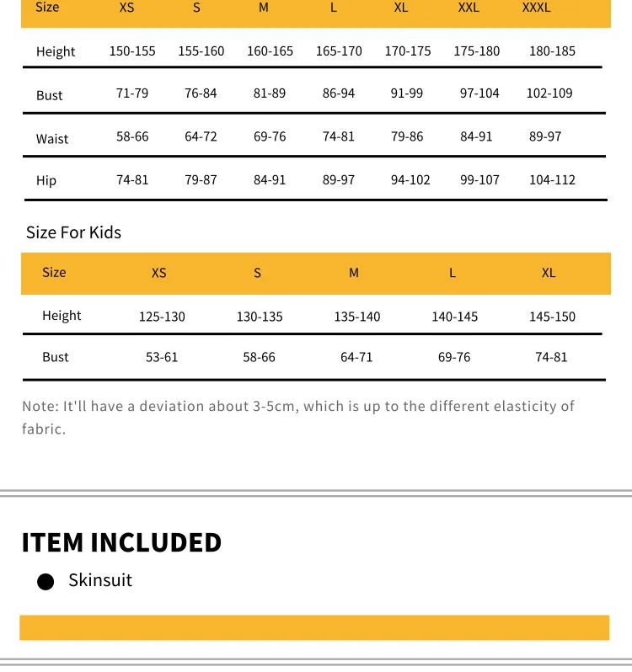Click the yellow bar below Skinsuit
This screenshot has width=632, height=672.
point(314,627)
